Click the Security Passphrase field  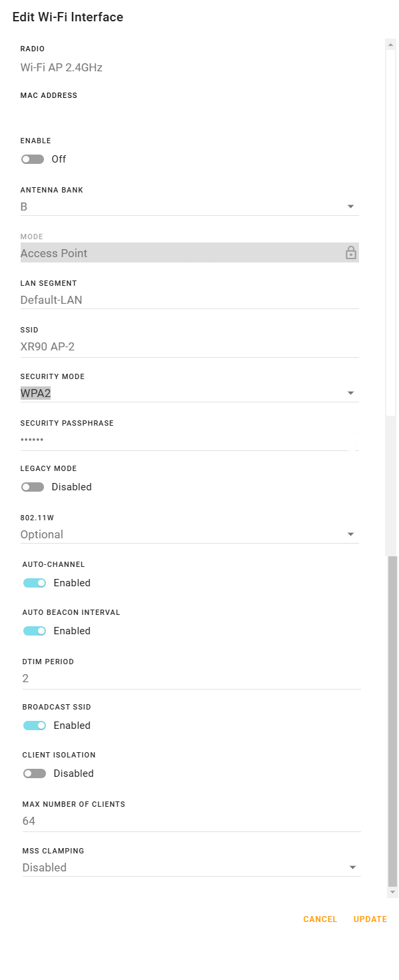[190, 440]
